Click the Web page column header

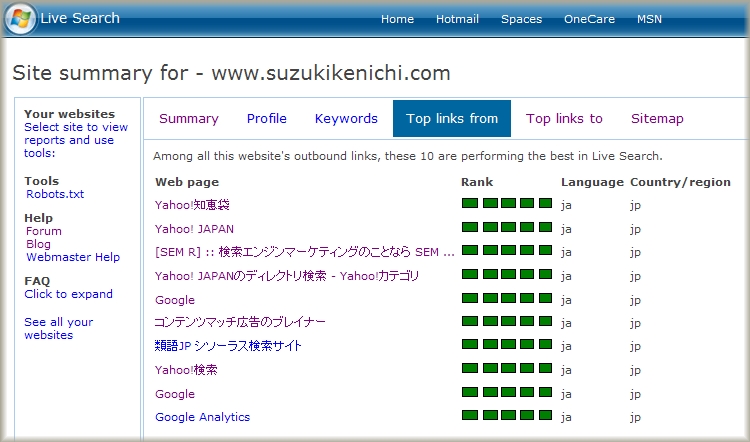187,182
